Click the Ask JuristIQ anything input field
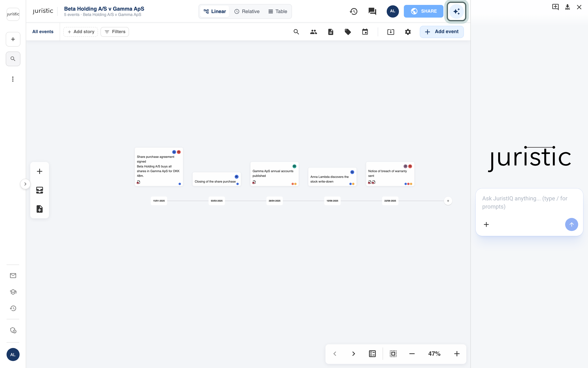The height and width of the screenshot is (368, 588). pyautogui.click(x=529, y=202)
